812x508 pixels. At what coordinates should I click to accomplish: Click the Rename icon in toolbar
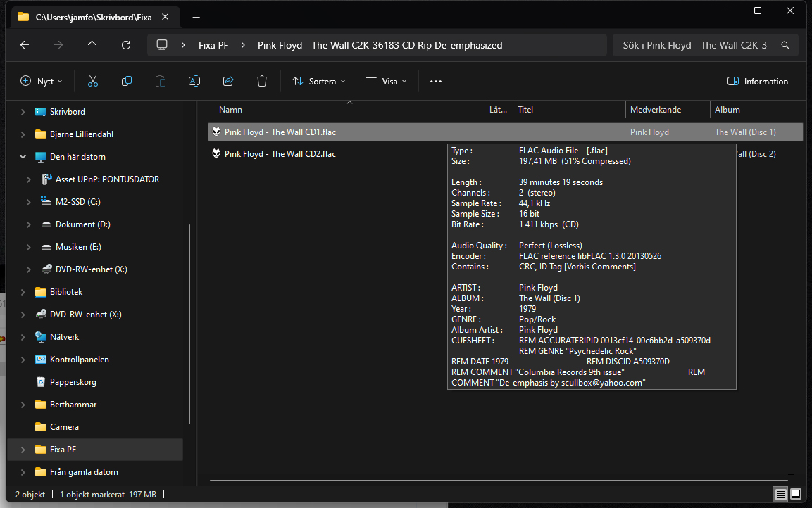(194, 81)
